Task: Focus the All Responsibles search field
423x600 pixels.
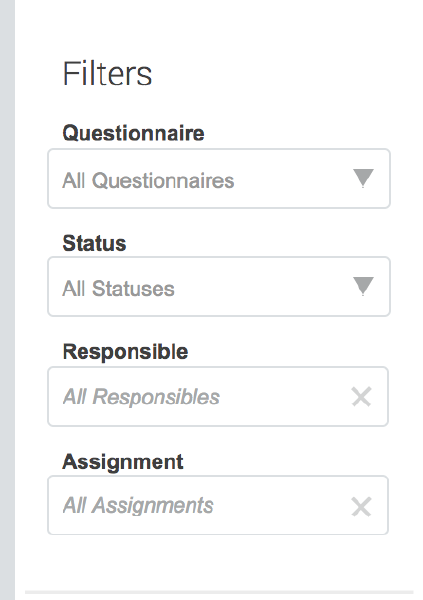Action: tap(218, 396)
